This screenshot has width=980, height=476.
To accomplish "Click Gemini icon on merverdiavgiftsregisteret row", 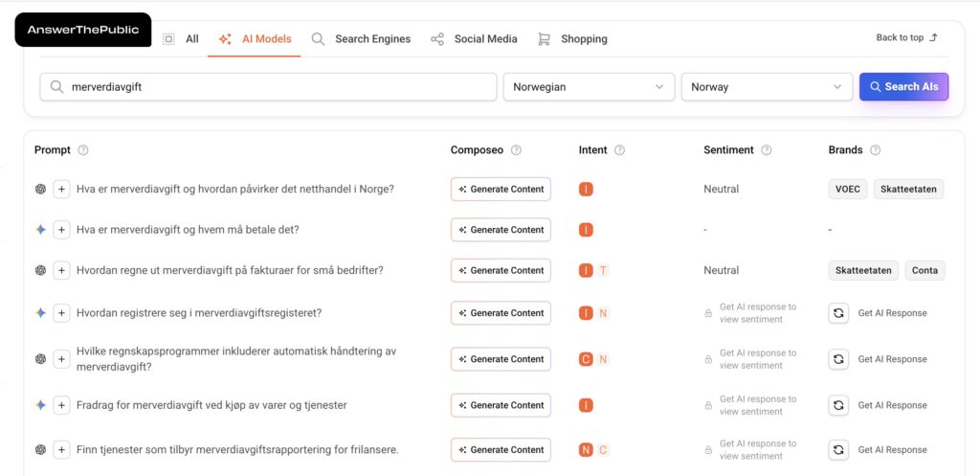I will 40,313.
